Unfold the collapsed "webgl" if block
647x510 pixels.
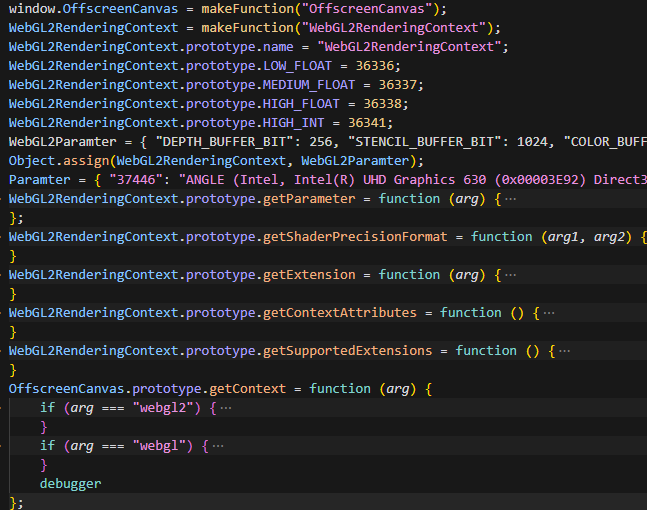(218, 446)
